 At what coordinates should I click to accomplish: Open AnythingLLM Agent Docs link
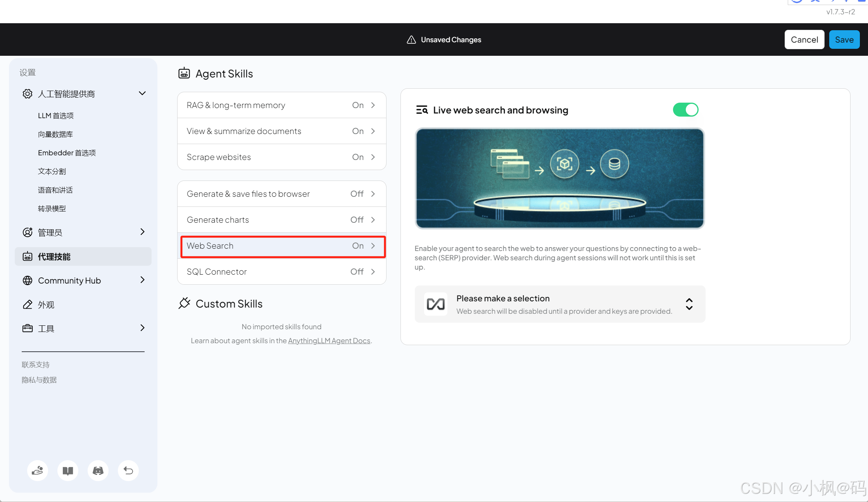(x=329, y=340)
